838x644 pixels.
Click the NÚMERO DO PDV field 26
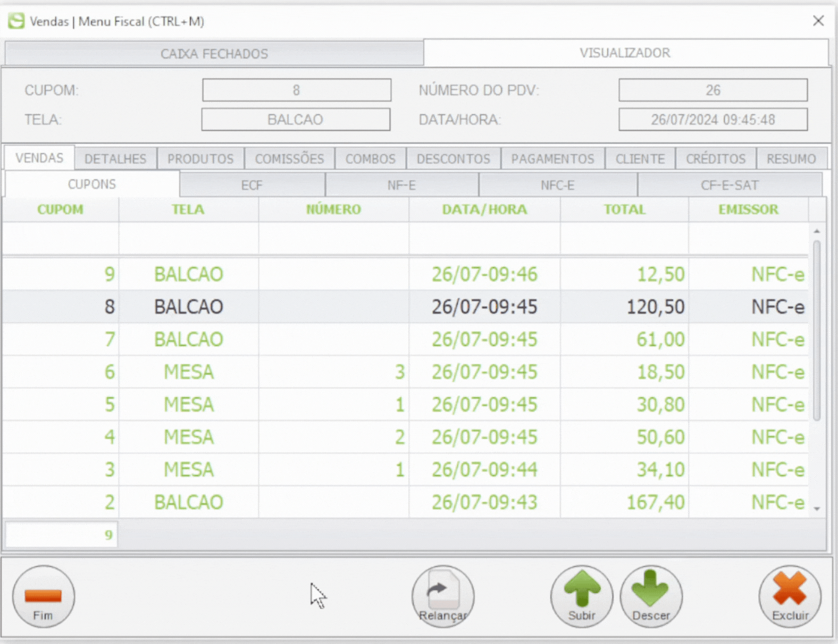coord(713,90)
